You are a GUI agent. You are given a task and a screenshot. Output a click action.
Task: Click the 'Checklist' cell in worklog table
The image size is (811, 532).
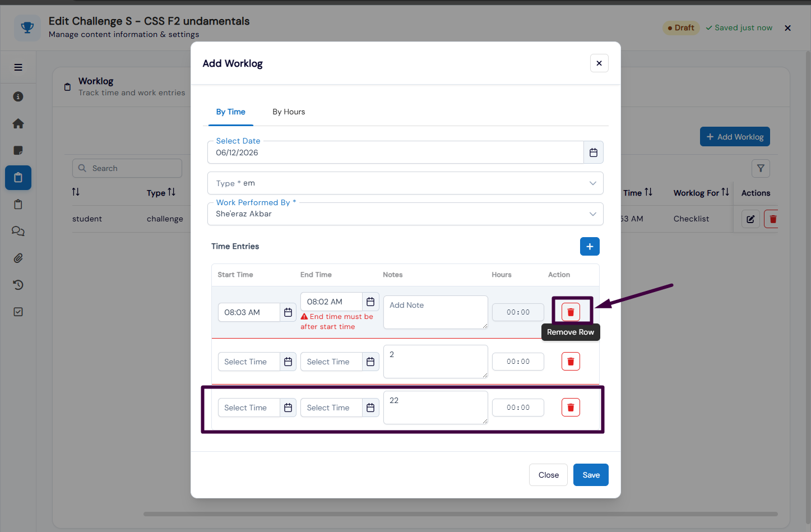pos(691,219)
